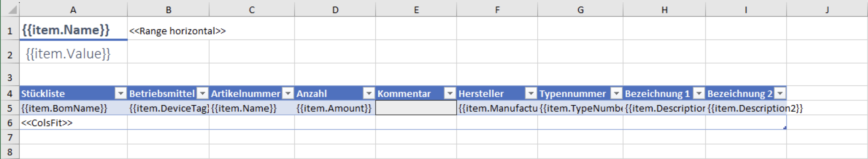This screenshot has height=159, width=868.
Task: Select column A header
Action: coord(73,10)
